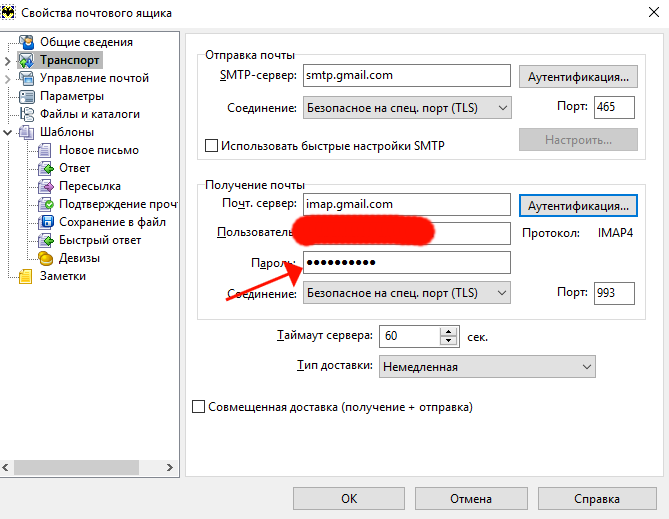
Task: Click the Пересылка template icon
Action: 45,186
